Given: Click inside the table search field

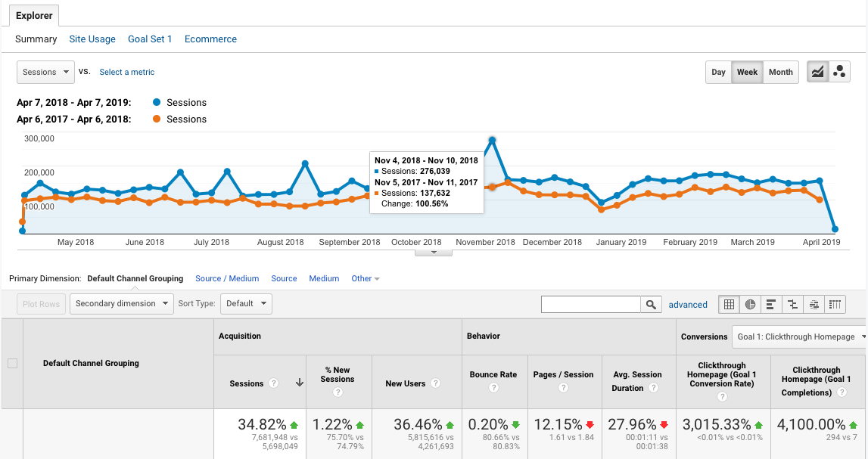Looking at the screenshot, I should [591, 304].
